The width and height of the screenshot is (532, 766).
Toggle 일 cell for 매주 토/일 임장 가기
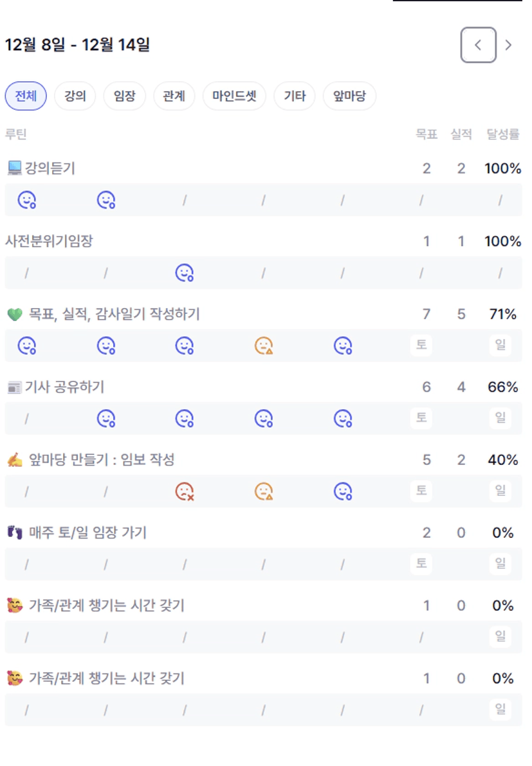tap(500, 564)
